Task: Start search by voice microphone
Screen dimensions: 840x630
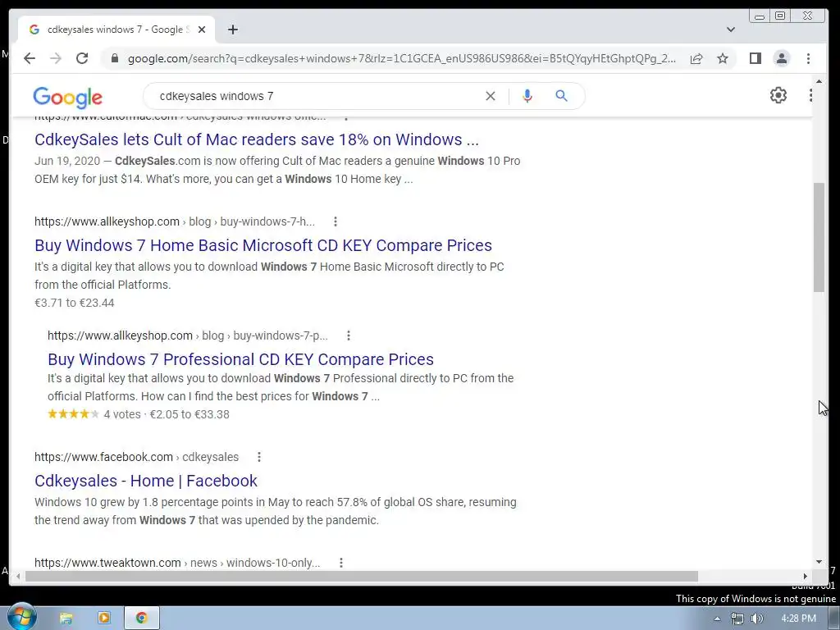Action: [x=527, y=96]
